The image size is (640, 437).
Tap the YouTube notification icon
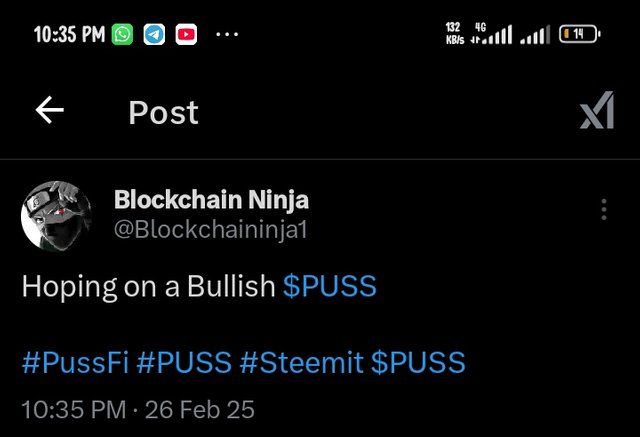coord(186,35)
